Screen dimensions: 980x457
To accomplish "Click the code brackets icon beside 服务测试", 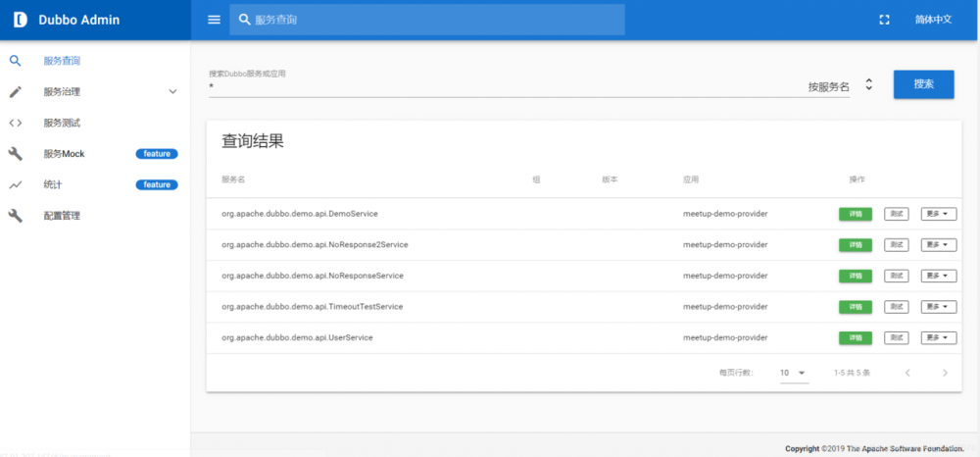I will coord(16,124).
